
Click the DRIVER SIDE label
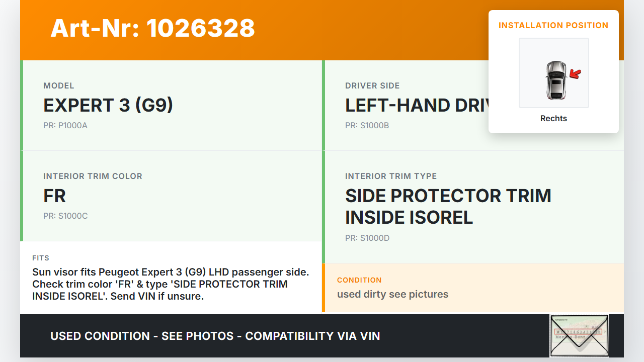372,85
